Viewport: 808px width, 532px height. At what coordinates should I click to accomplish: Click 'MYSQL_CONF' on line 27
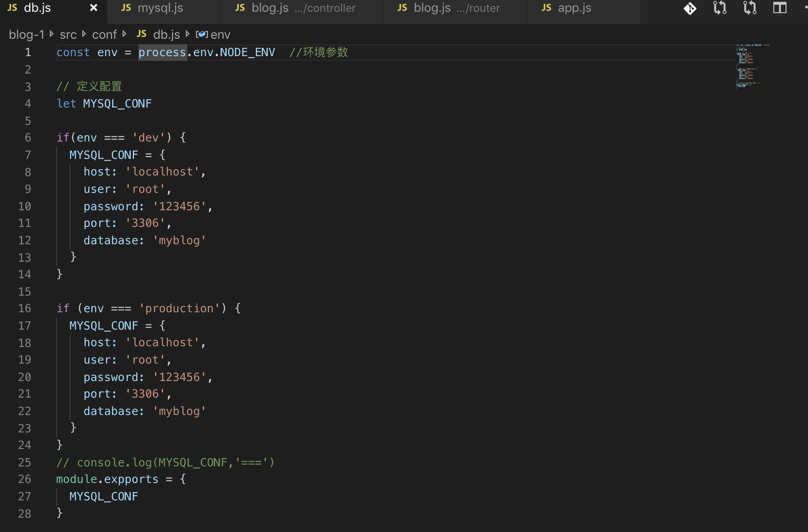click(x=104, y=496)
